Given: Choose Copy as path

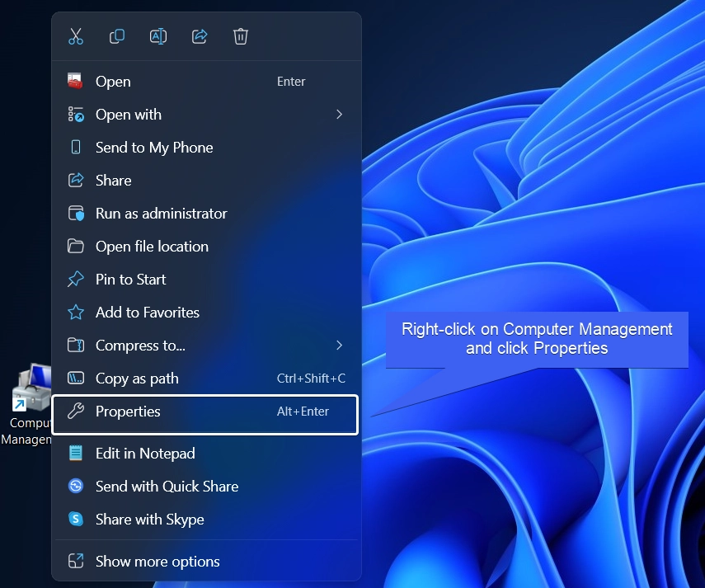Looking at the screenshot, I should click(206, 379).
